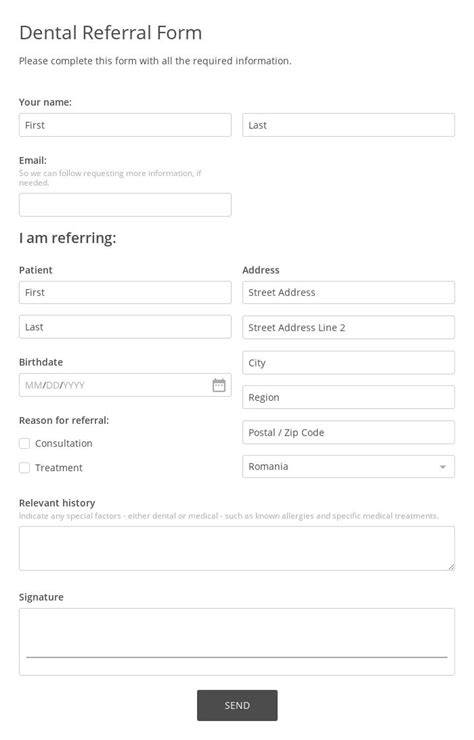Focus the Your name First field

pyautogui.click(x=125, y=125)
